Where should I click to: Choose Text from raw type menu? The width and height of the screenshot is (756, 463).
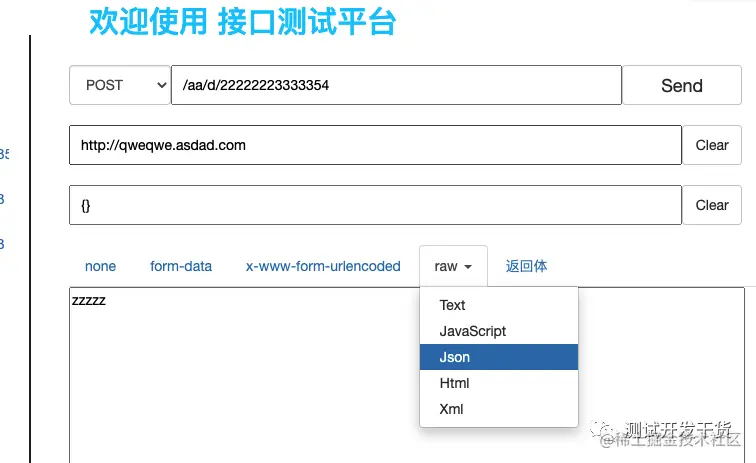point(499,305)
